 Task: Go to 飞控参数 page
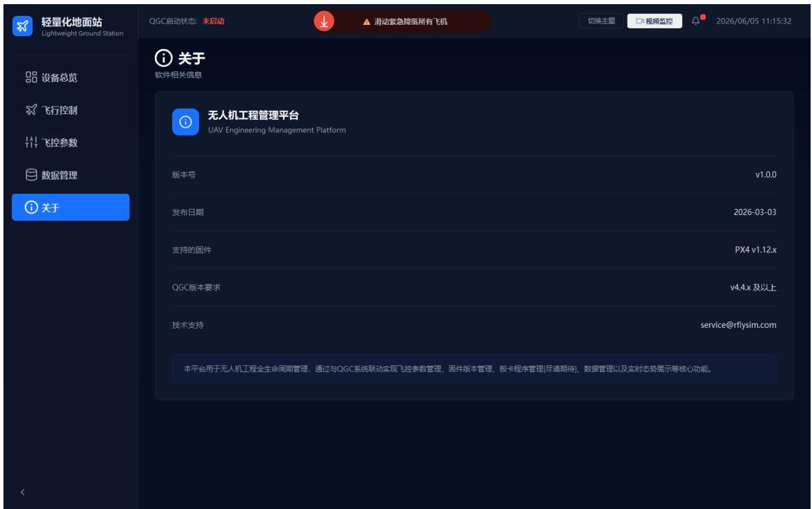point(70,142)
